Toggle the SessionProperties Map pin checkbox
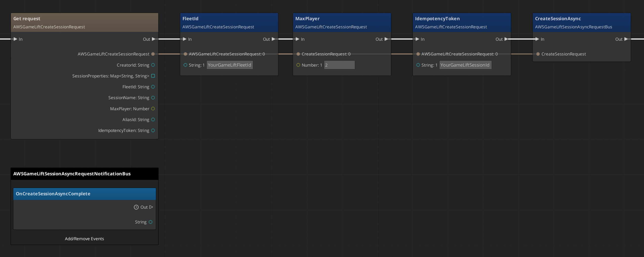Image resolution: width=644 pixels, height=257 pixels. click(x=153, y=76)
